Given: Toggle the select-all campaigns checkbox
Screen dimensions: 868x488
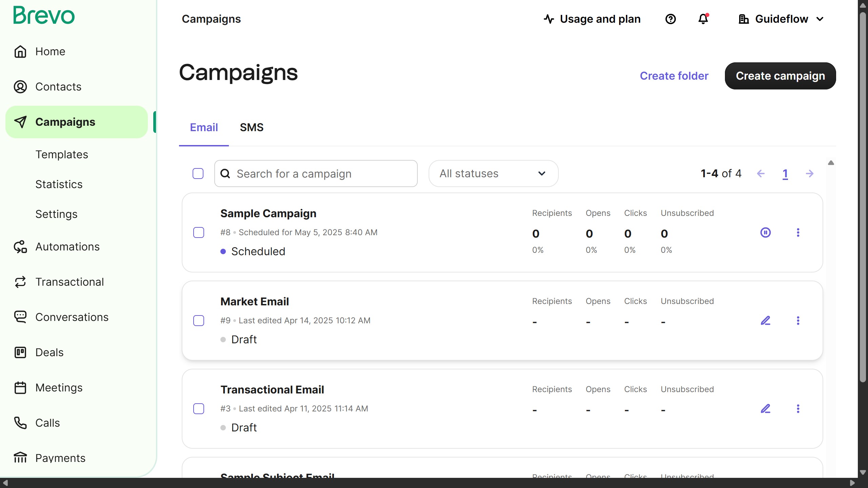Looking at the screenshot, I should (198, 174).
